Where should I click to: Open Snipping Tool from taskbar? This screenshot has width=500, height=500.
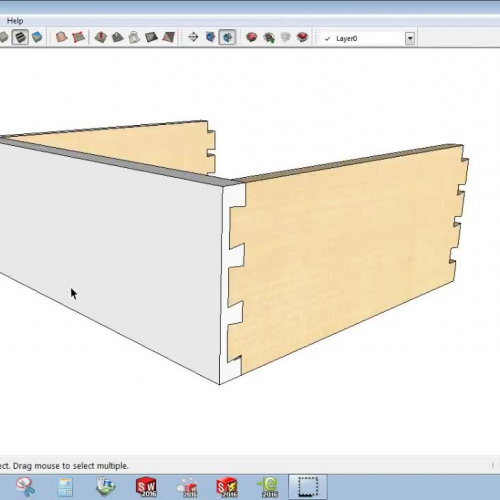tap(25, 487)
